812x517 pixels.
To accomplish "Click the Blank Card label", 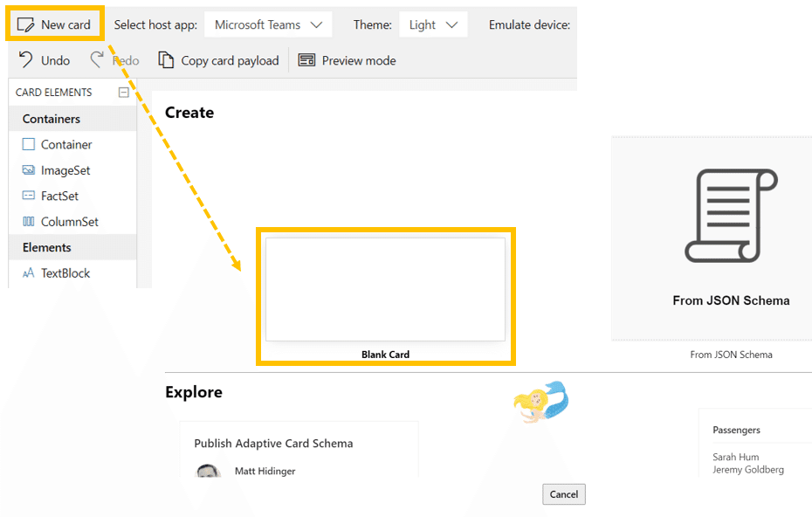I will 385,355.
